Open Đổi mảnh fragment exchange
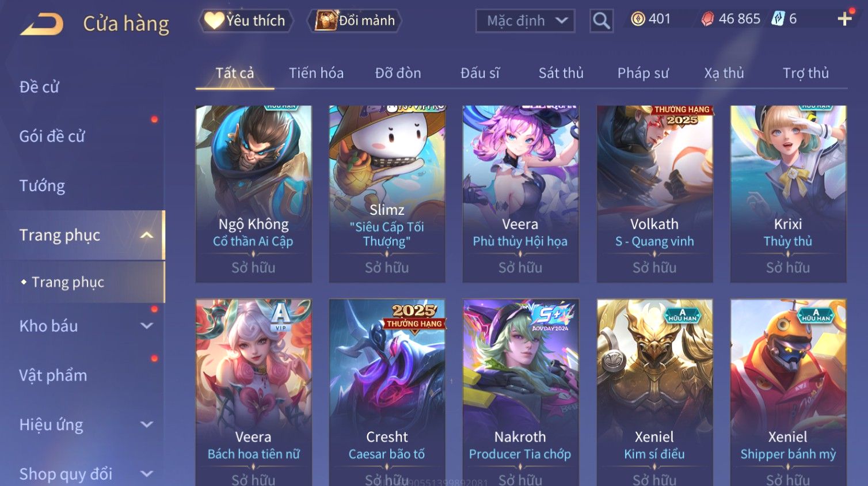Image resolution: width=868 pixels, height=486 pixels. click(x=355, y=21)
